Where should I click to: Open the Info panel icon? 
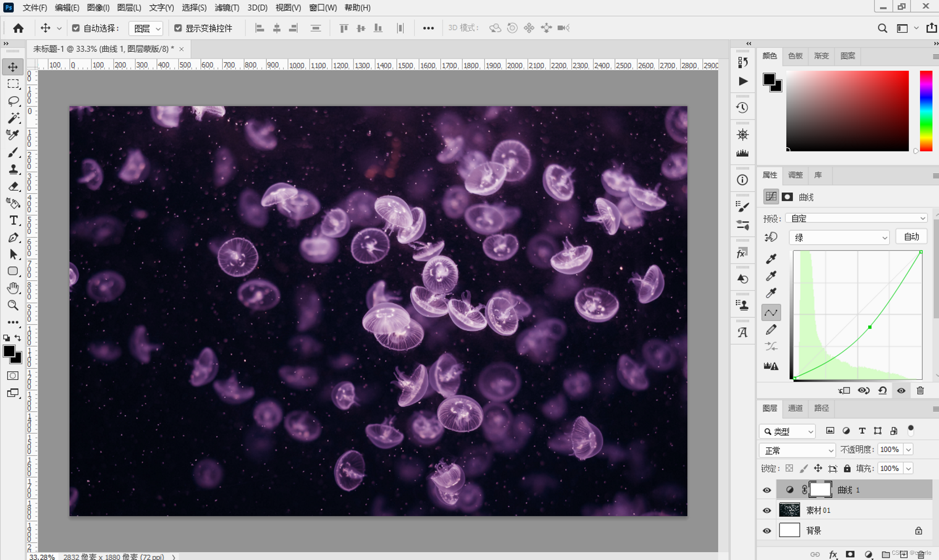point(742,180)
